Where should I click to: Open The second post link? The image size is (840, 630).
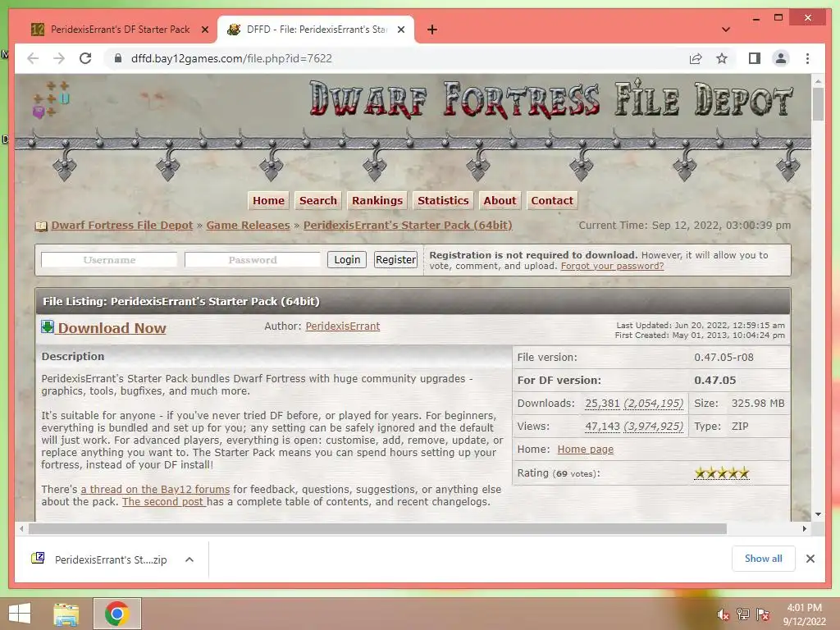pos(164,502)
